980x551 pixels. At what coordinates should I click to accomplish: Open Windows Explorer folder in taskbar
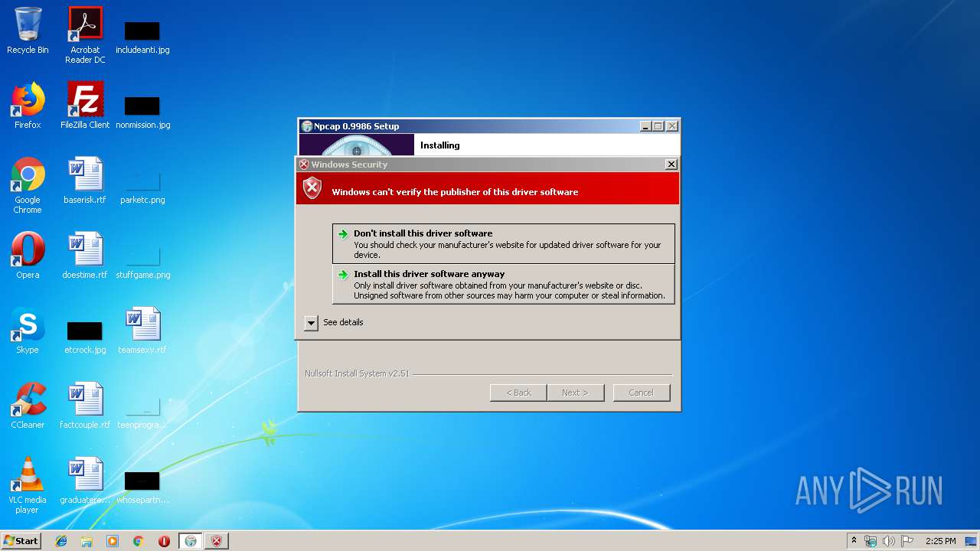(x=87, y=541)
